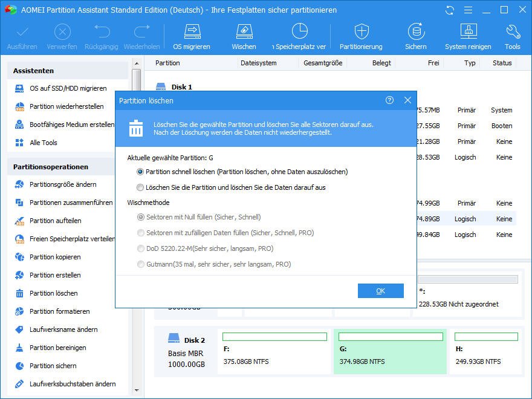Image resolution: width=532 pixels, height=399 pixels.
Task: Maximize the AOMEI Partition Assistant window
Action: [x=504, y=10]
